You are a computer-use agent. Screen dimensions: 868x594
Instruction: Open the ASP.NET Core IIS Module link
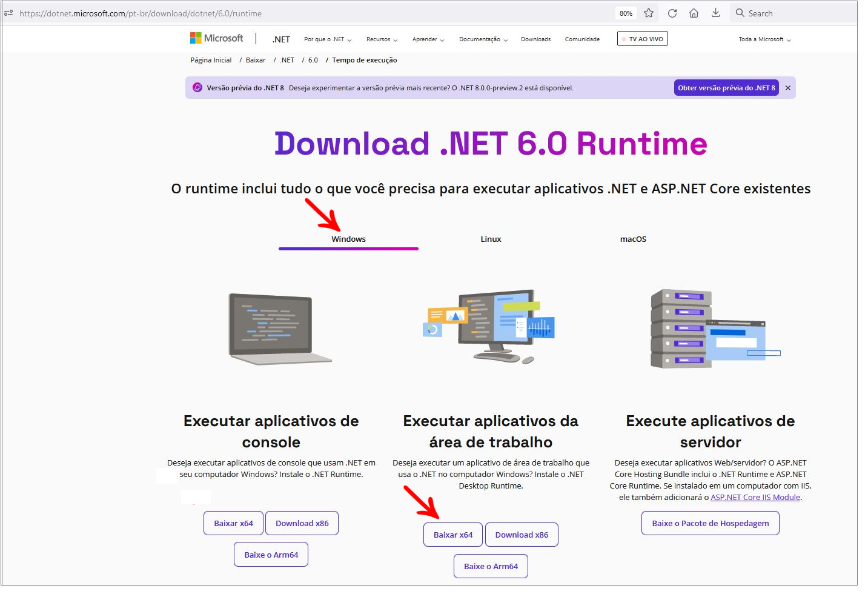755,497
